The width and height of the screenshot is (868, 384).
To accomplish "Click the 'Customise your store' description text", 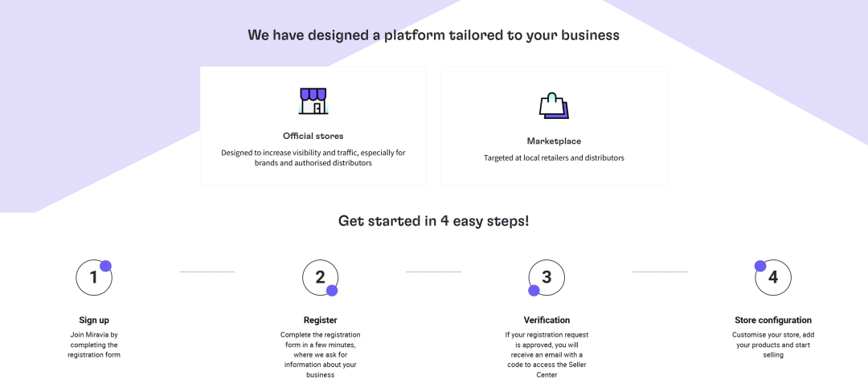I will tap(773, 345).
